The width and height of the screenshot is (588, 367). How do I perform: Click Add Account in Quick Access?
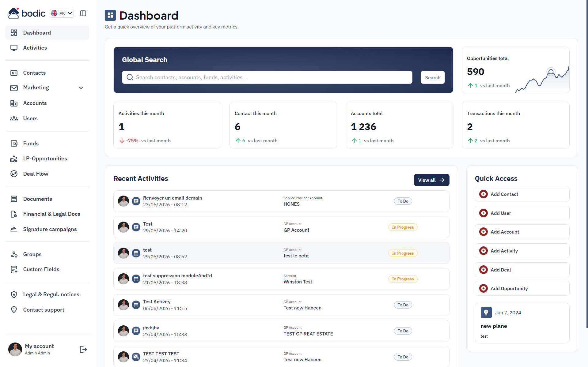pos(522,232)
